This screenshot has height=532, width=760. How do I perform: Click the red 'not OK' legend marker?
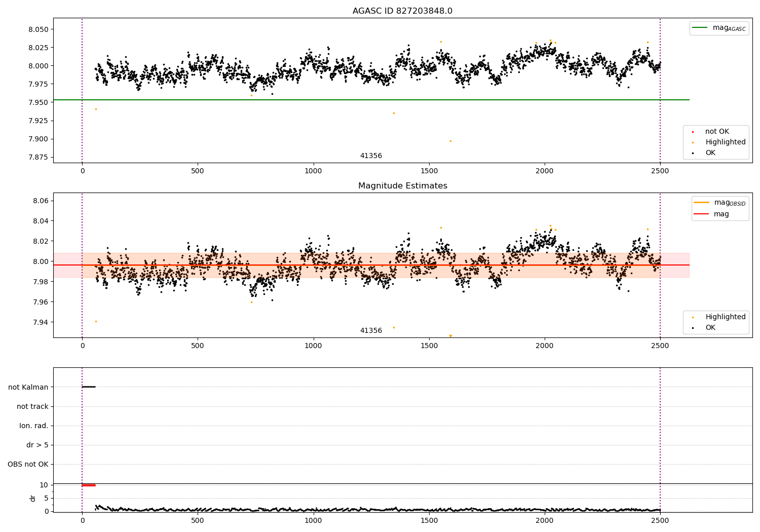(693, 132)
